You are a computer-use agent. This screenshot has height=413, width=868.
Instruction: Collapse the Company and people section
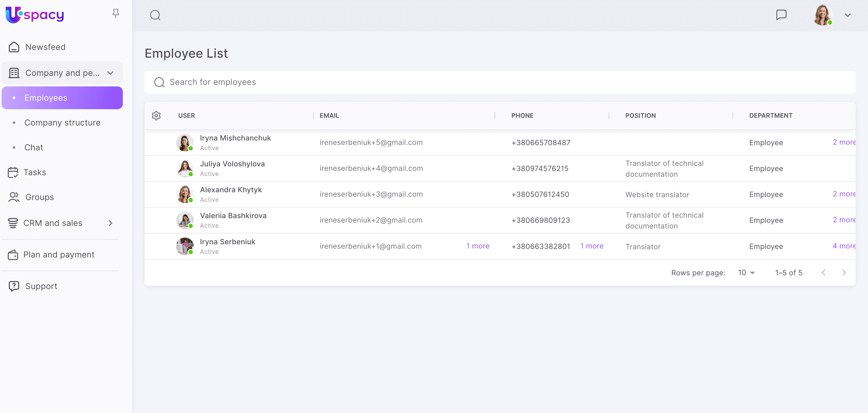[111, 73]
